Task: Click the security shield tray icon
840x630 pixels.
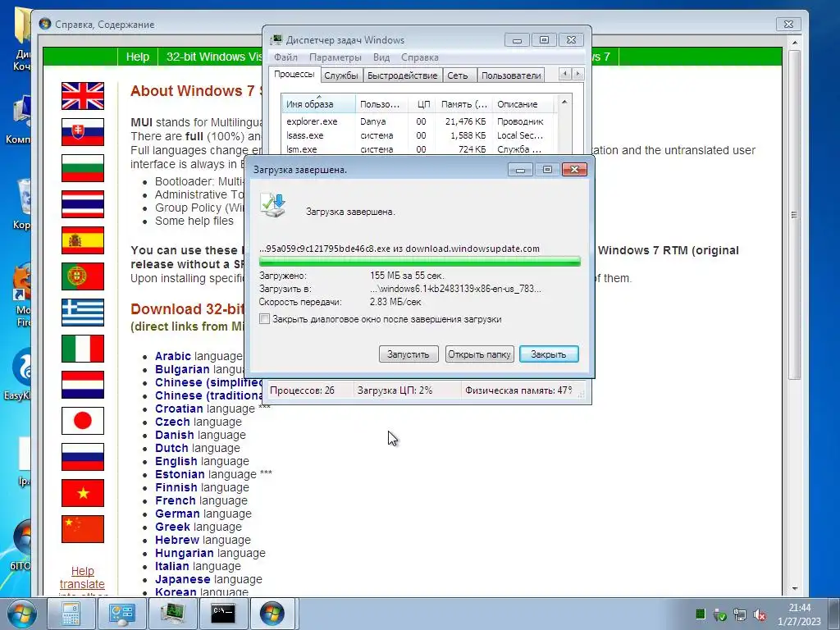Action: click(x=720, y=615)
